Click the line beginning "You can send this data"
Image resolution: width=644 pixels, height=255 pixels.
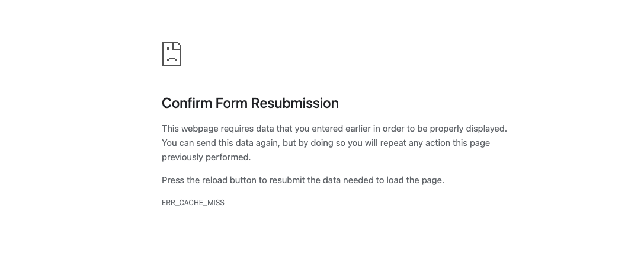click(325, 143)
